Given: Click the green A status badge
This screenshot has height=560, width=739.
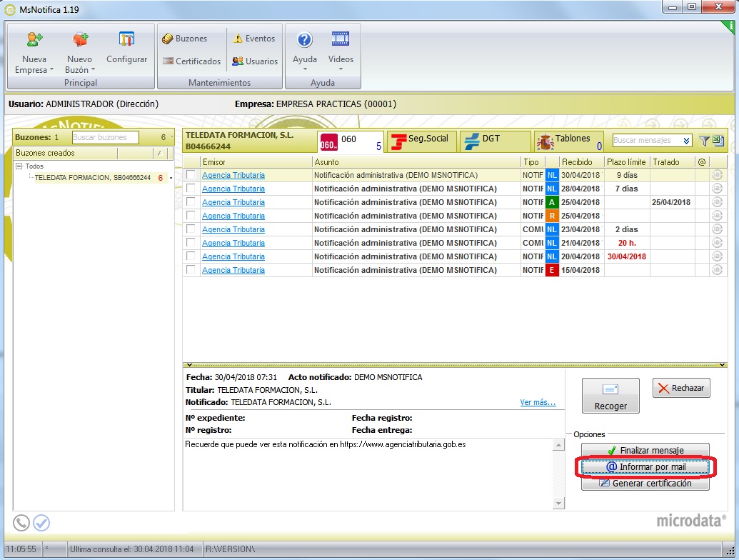Looking at the screenshot, I should click(552, 202).
